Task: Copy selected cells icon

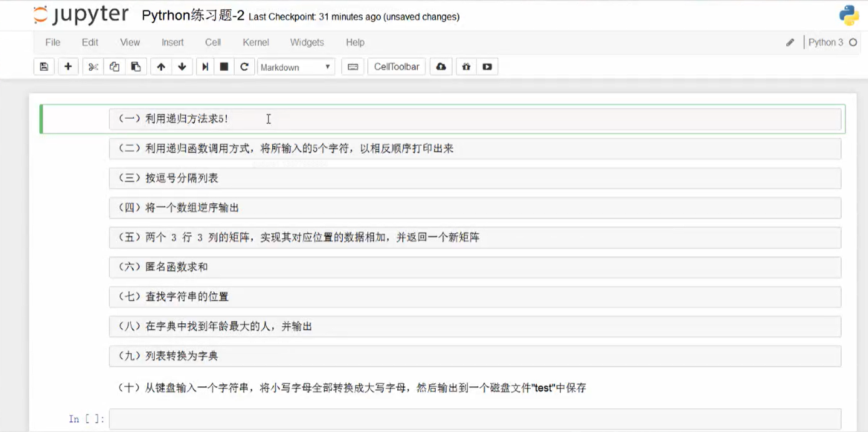Action: click(x=114, y=67)
